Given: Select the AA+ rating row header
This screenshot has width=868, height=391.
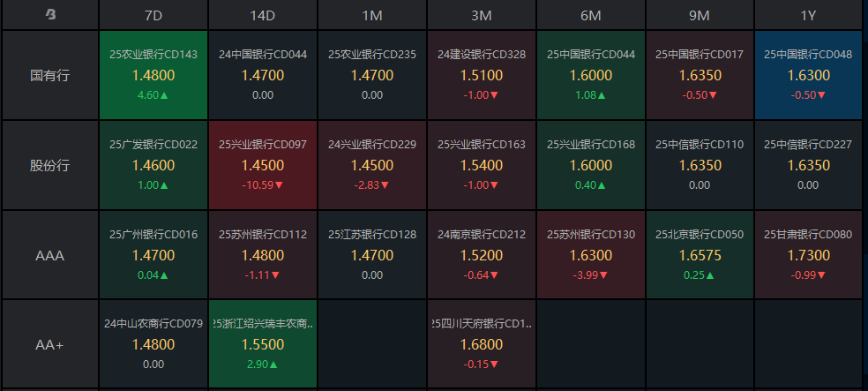Looking at the screenshot, I should 50,345.
